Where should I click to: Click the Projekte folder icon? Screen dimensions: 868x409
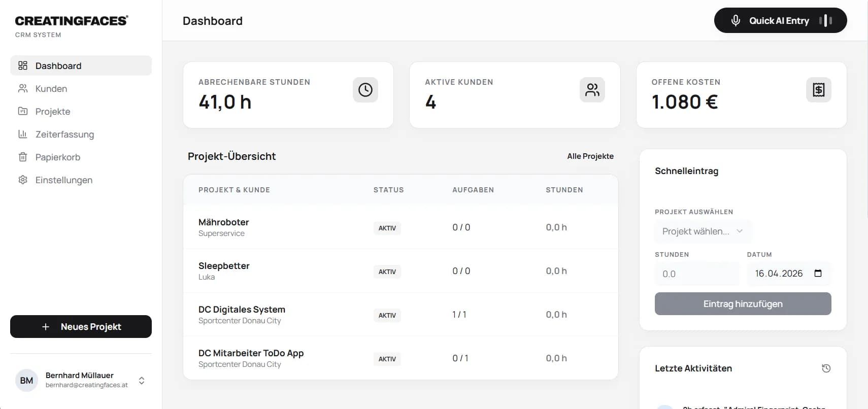[x=23, y=111]
